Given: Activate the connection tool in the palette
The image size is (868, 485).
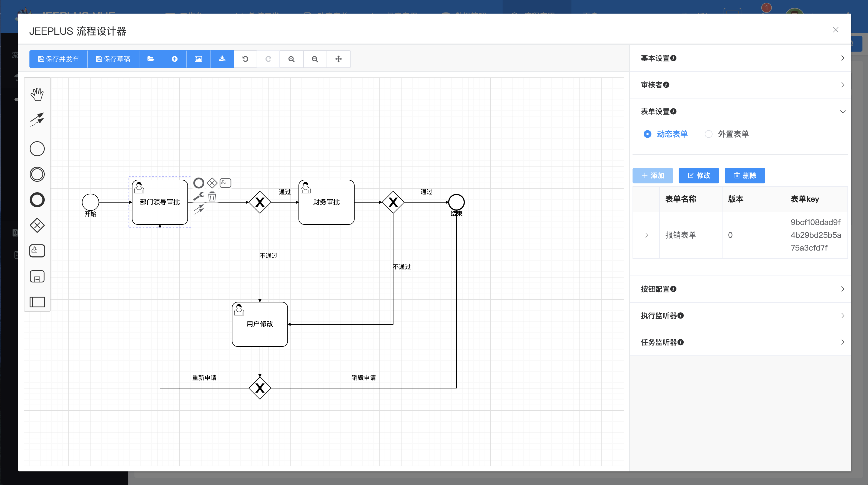Looking at the screenshot, I should (x=37, y=120).
